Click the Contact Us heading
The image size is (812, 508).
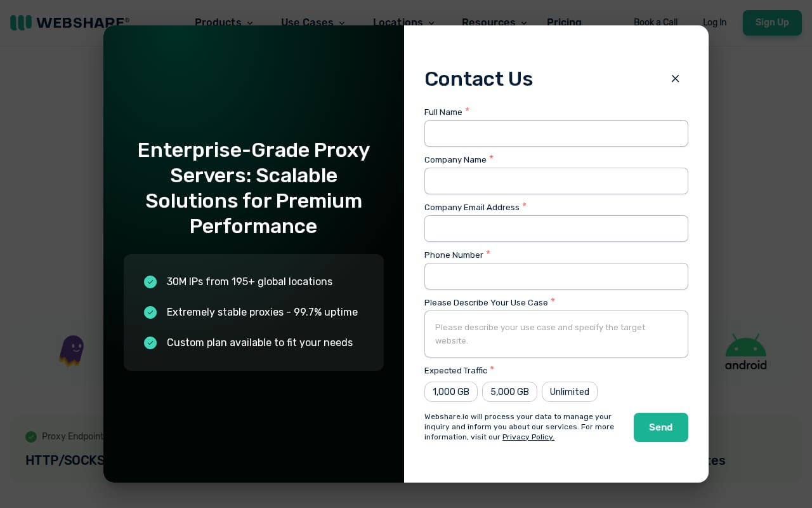[x=478, y=79]
